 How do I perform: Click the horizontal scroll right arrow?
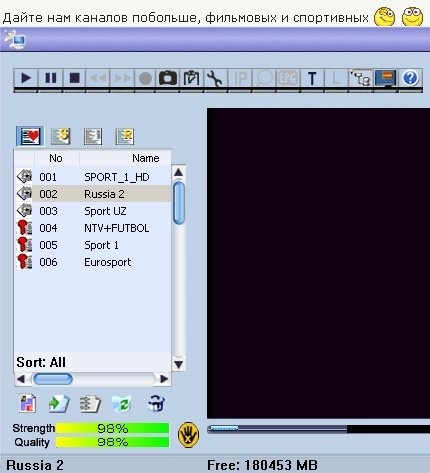click(x=164, y=379)
